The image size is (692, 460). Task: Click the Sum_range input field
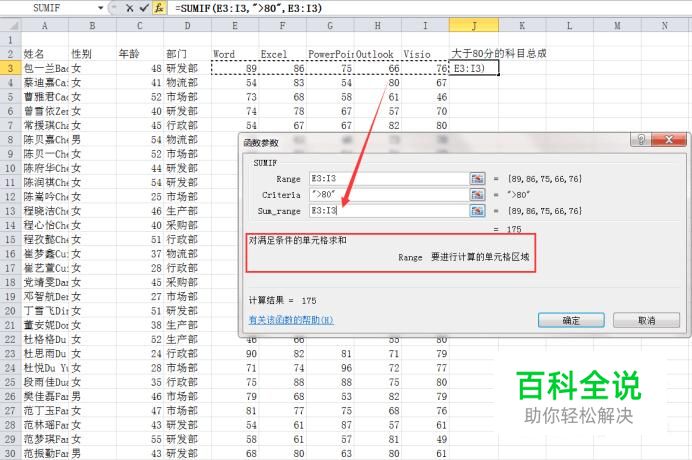pos(389,211)
